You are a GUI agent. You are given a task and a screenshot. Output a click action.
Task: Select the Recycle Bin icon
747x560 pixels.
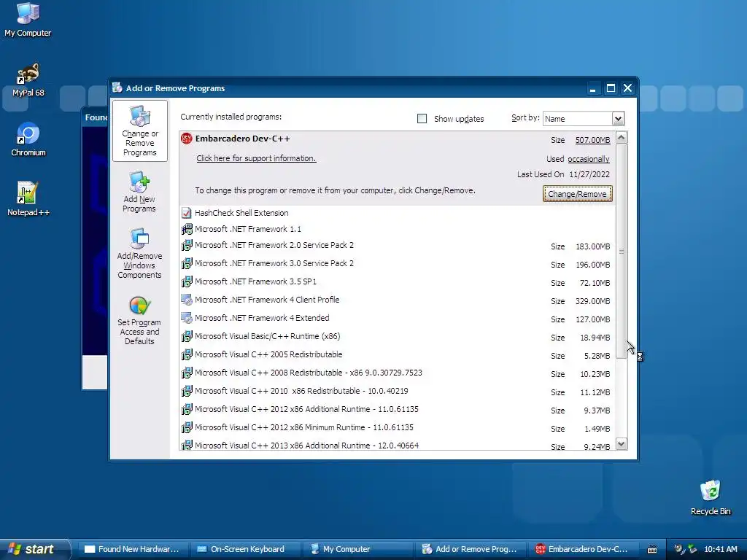(711, 497)
